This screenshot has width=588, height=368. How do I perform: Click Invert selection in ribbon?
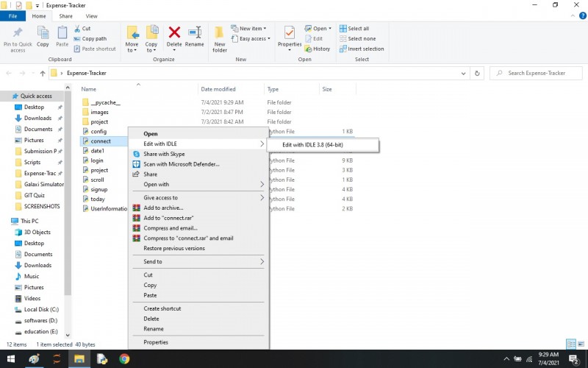pyautogui.click(x=362, y=49)
